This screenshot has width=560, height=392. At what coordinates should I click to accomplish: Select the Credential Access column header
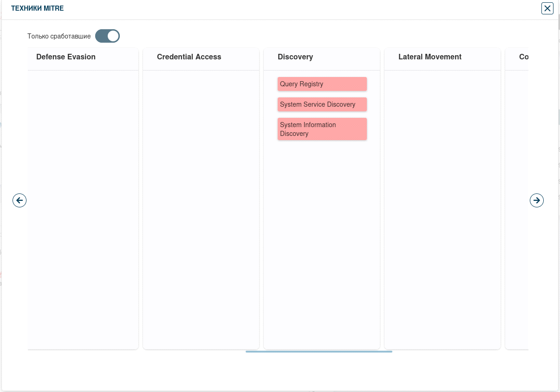pyautogui.click(x=189, y=57)
